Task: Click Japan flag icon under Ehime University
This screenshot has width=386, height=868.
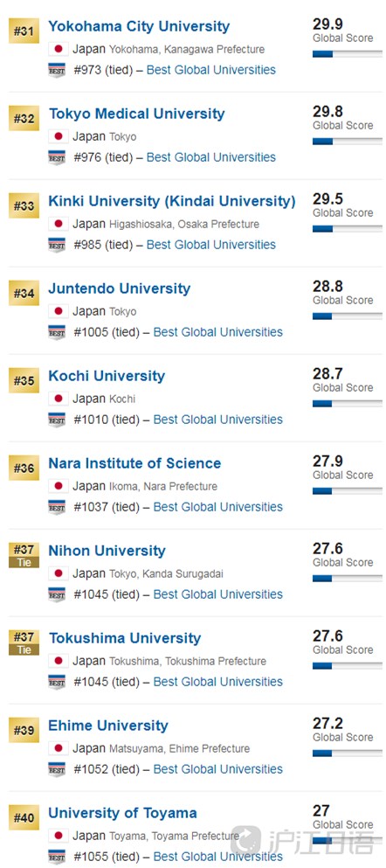Action: click(x=58, y=748)
